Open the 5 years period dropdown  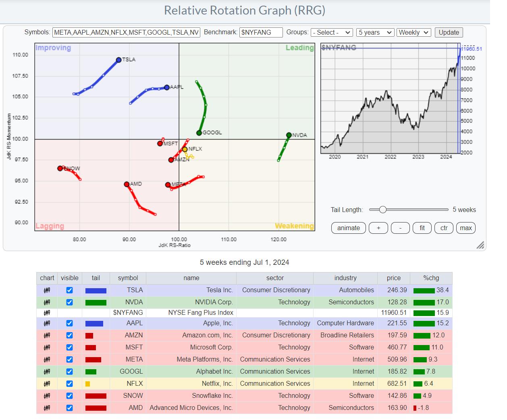tap(375, 33)
